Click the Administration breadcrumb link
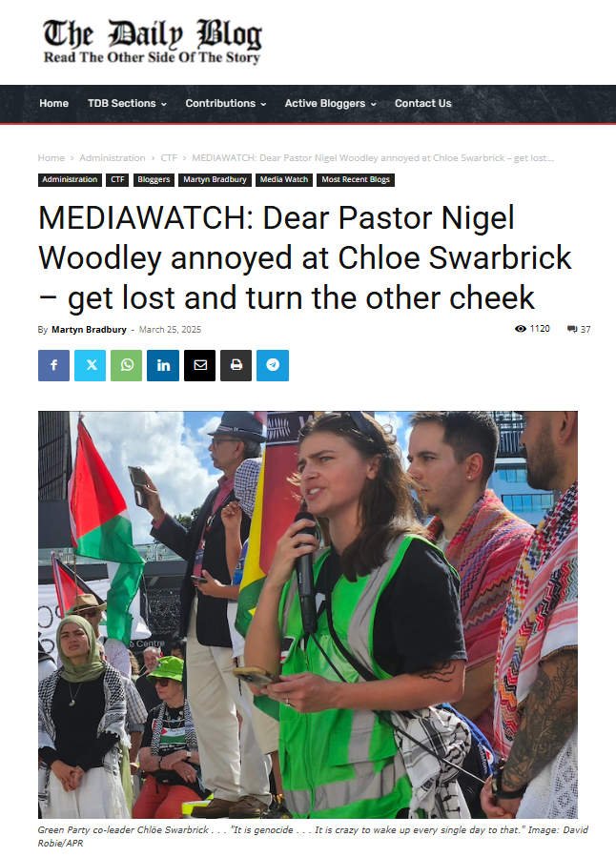The image size is (616, 857). point(113,158)
